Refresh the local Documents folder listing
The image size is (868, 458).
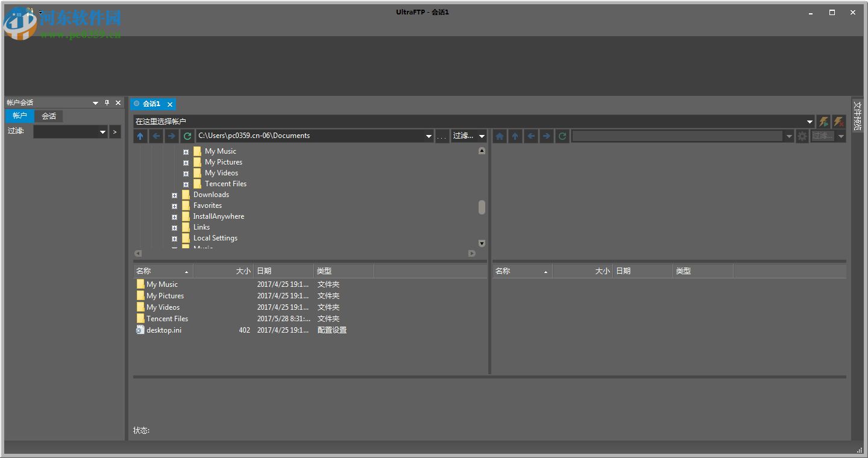187,136
